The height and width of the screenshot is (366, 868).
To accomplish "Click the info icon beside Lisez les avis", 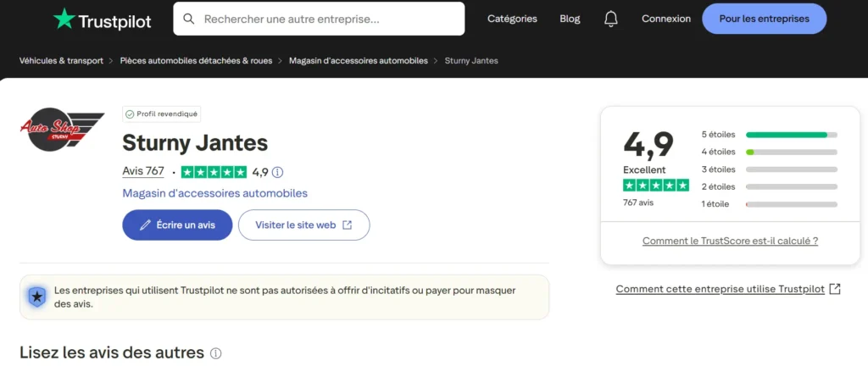I will (x=216, y=353).
